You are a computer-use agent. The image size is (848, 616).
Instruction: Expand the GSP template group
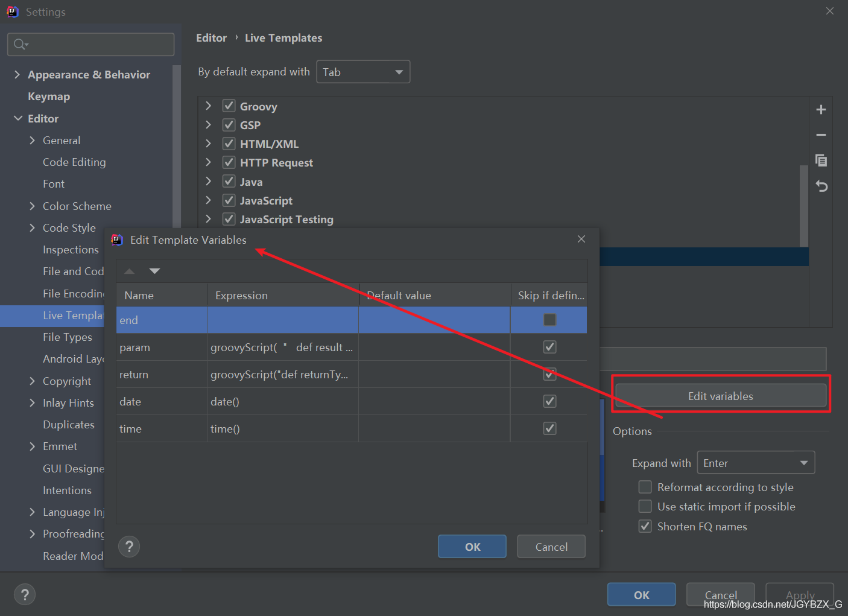click(x=208, y=124)
